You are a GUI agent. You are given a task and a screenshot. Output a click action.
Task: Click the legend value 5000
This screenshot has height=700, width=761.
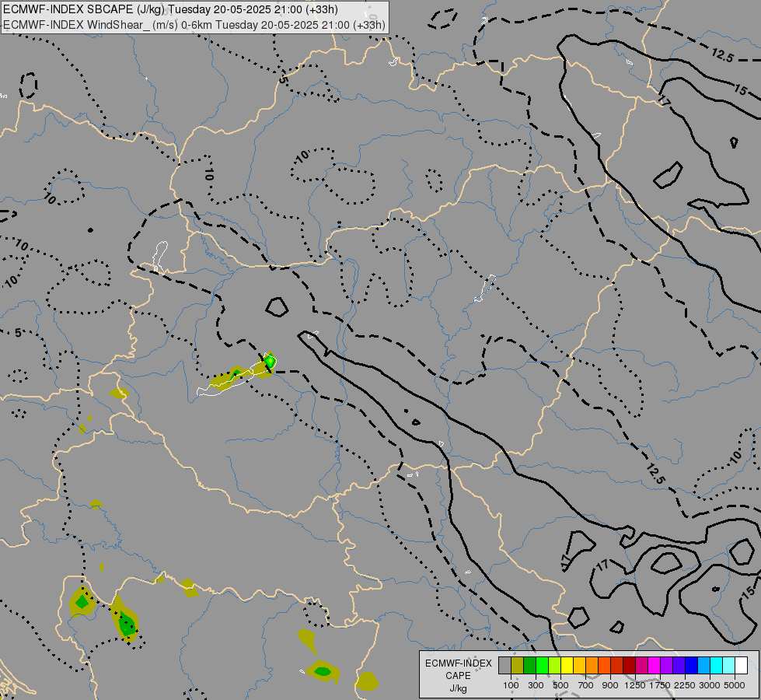pyautogui.click(x=735, y=685)
